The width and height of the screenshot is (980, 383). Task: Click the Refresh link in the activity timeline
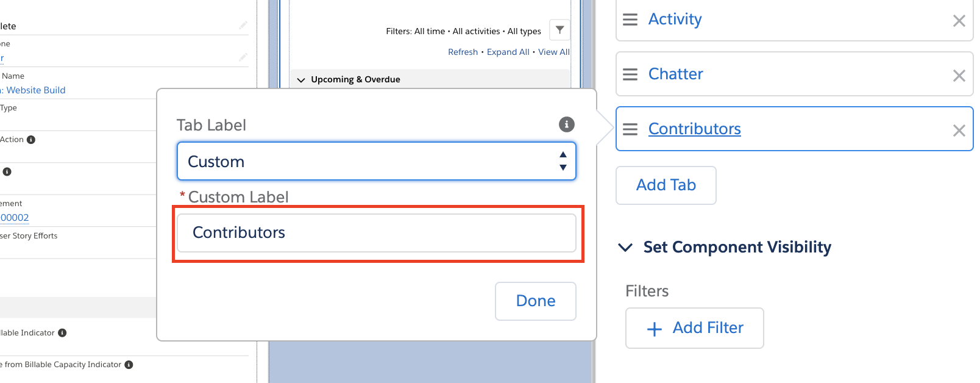tap(463, 51)
